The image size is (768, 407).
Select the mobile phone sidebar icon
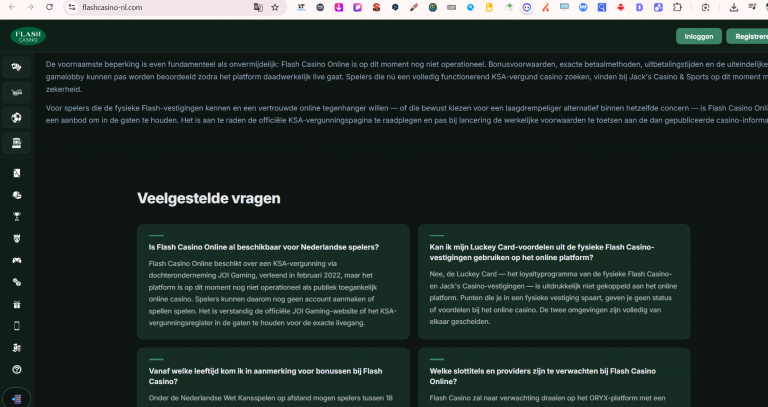coord(17,326)
